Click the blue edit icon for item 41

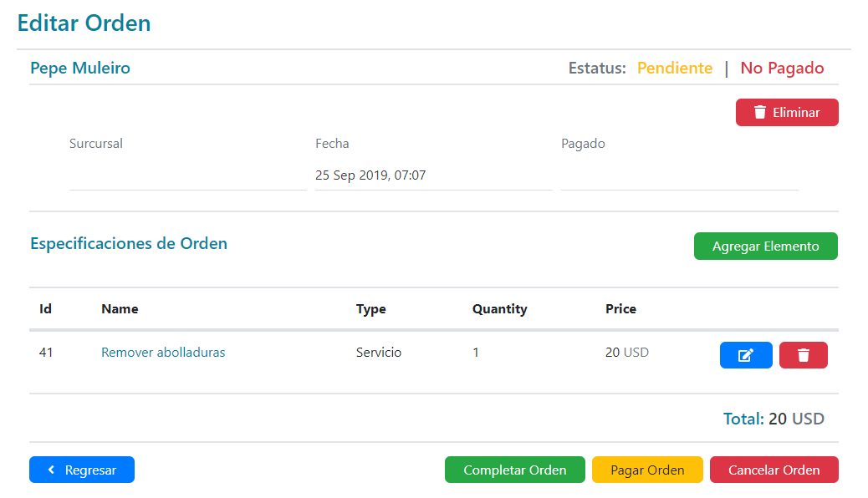coord(745,355)
